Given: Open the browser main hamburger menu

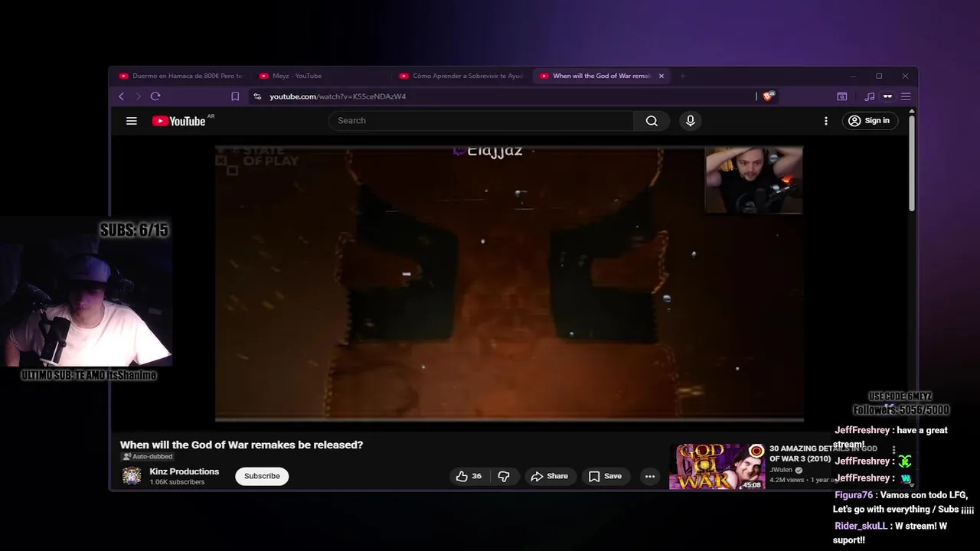Looking at the screenshot, I should tap(906, 96).
